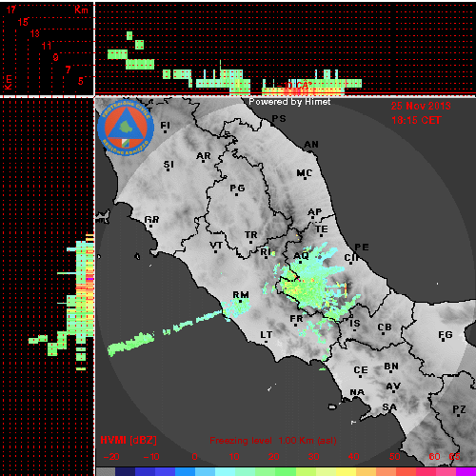
Task: Click the "17" altitude axis label
Action: (11, 10)
